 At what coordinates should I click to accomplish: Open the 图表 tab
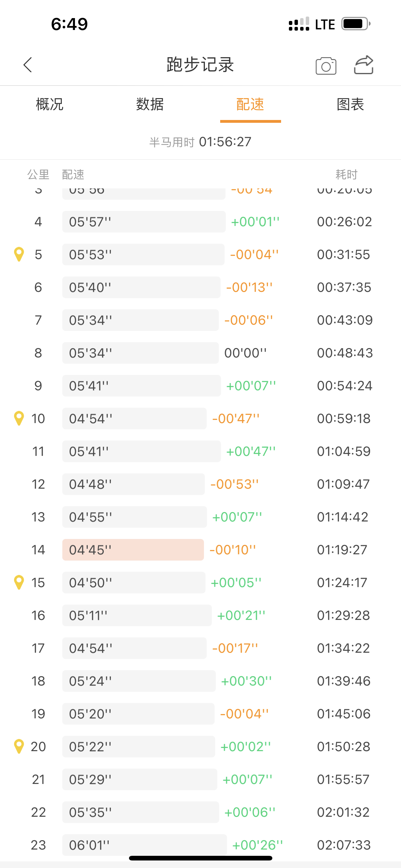[x=350, y=104]
